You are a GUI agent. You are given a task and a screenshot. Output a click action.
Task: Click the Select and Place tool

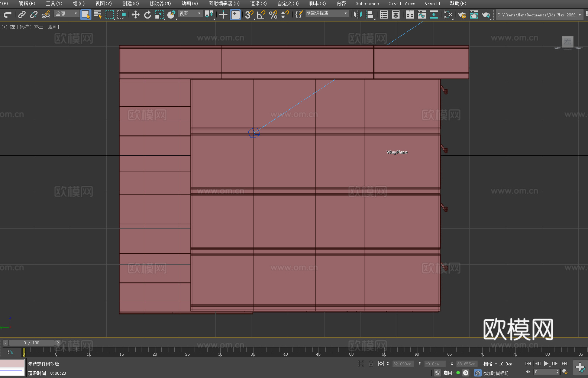click(x=171, y=14)
